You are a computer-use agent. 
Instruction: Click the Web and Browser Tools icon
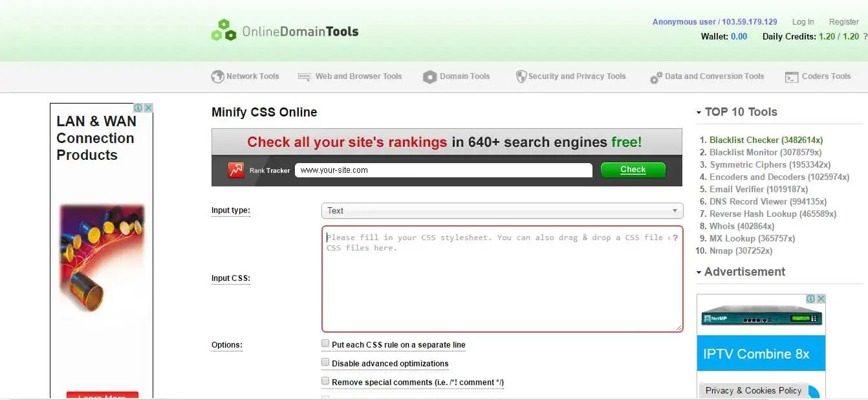click(x=305, y=76)
